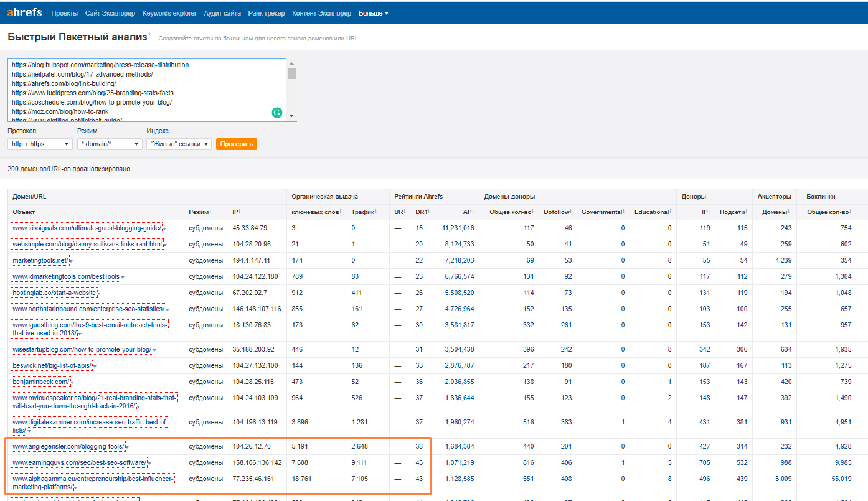This screenshot has width=868, height=501.
Task: Click keywords value 18,761
Action: [303, 479]
